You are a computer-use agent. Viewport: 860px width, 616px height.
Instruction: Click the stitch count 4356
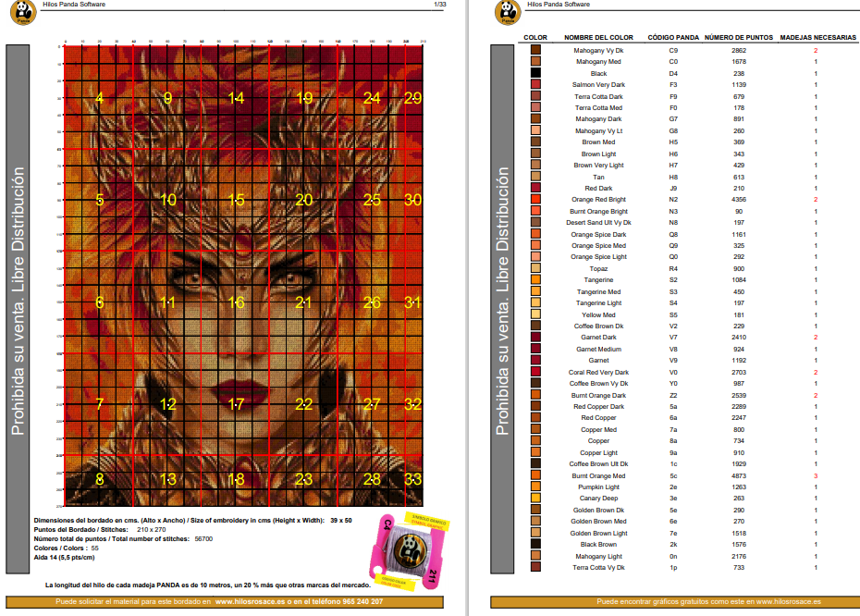[x=739, y=199]
